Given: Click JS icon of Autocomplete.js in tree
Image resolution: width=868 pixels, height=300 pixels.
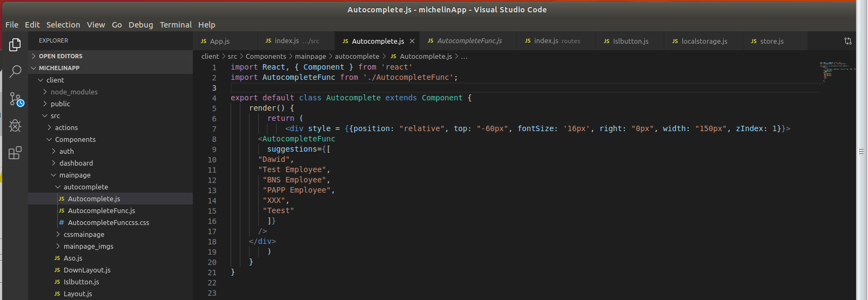Looking at the screenshot, I should tap(62, 199).
